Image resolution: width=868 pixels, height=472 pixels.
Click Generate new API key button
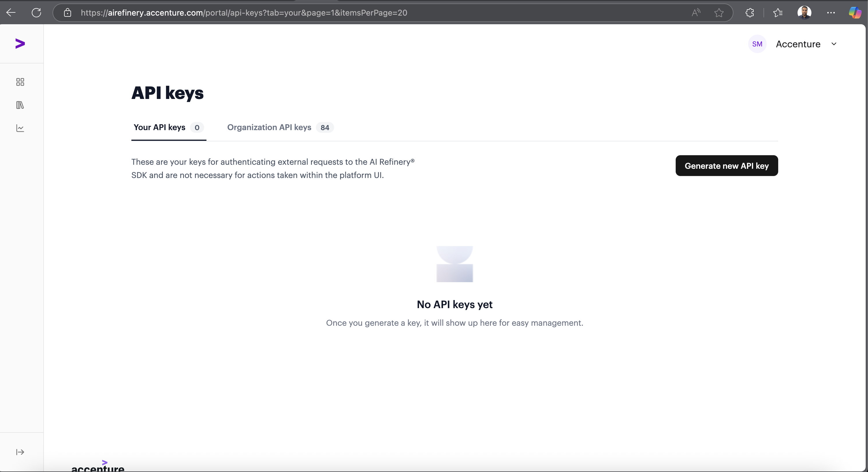point(727,166)
